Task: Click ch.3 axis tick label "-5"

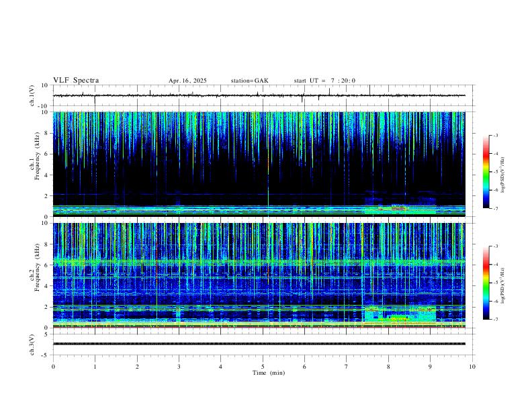Action: 44,355
